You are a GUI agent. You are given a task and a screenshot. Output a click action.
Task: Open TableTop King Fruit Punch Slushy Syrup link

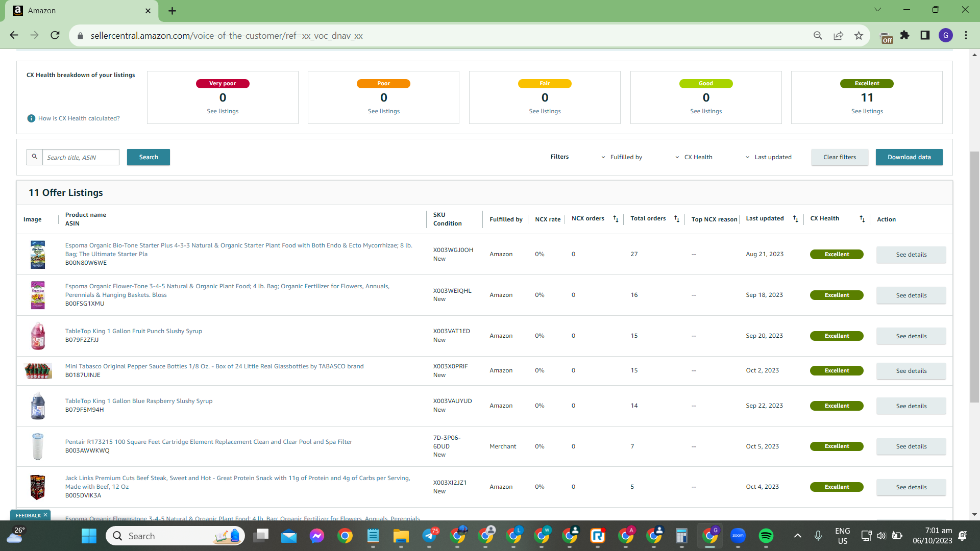(x=134, y=331)
